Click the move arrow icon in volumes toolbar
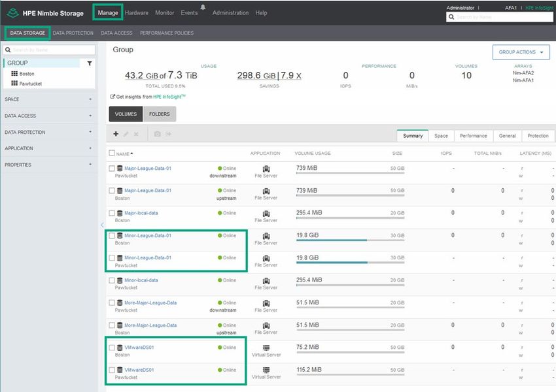The height and width of the screenshot is (392, 556). pyautogui.click(x=168, y=134)
